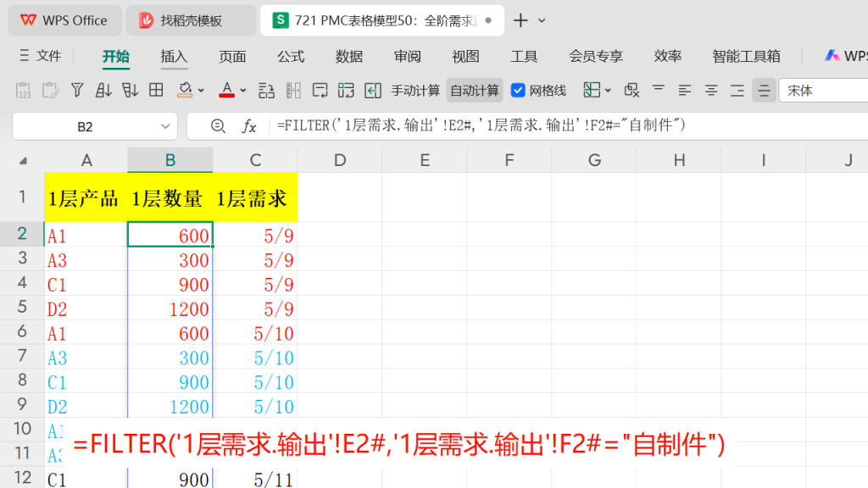Viewport: 868px width, 488px height.
Task: Select automatic calculation (自动计算)
Action: tap(475, 91)
